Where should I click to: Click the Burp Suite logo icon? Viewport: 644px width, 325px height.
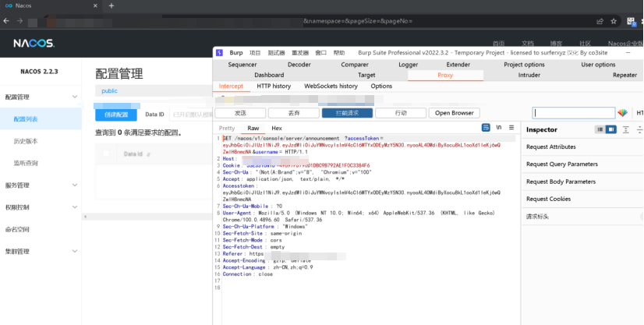click(219, 52)
